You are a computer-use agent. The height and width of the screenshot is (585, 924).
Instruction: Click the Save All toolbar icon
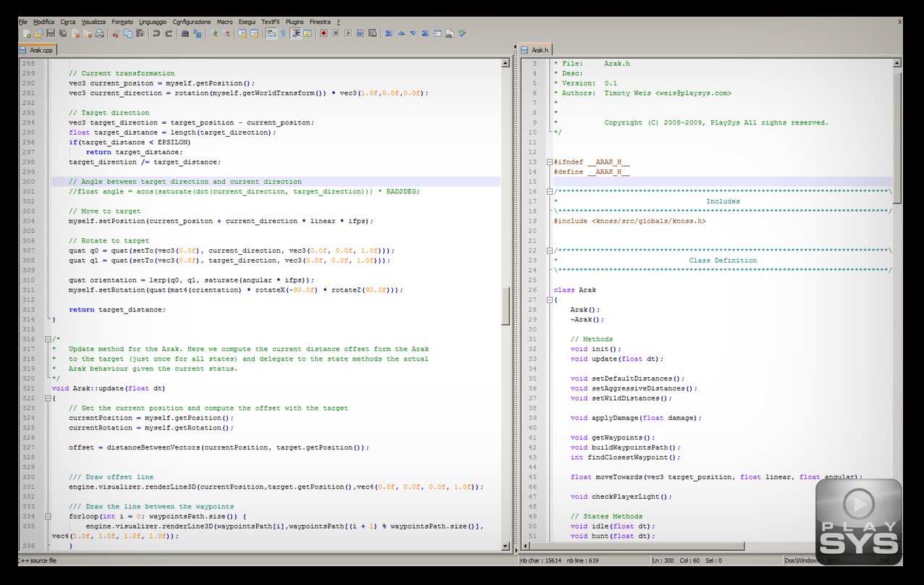[x=63, y=33]
